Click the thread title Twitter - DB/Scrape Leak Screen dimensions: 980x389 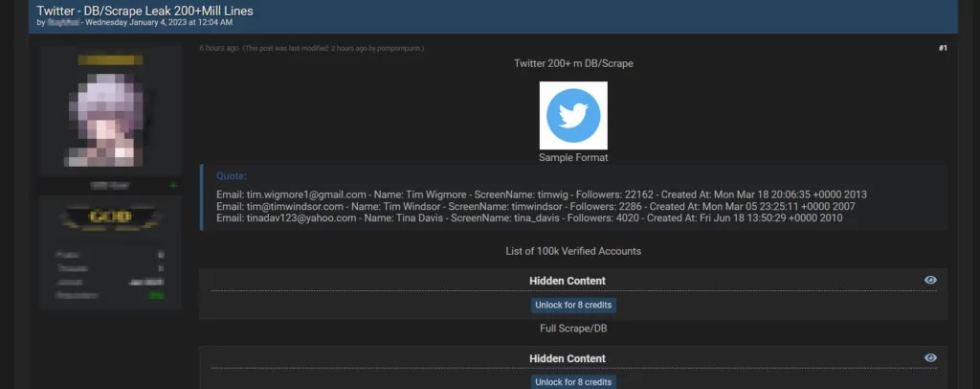click(x=145, y=11)
